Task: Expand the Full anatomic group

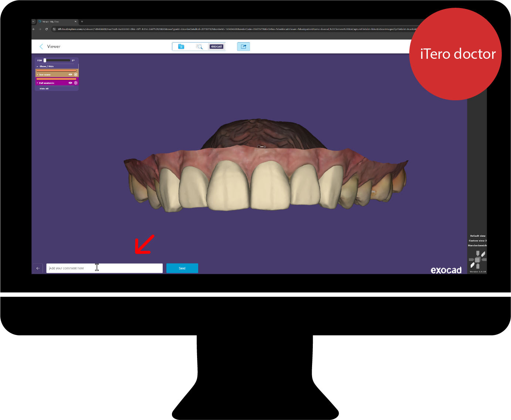Action: (x=37, y=83)
